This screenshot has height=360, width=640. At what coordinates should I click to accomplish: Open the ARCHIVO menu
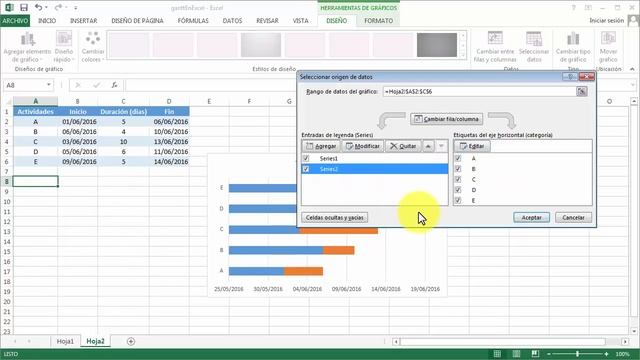pyautogui.click(x=15, y=20)
